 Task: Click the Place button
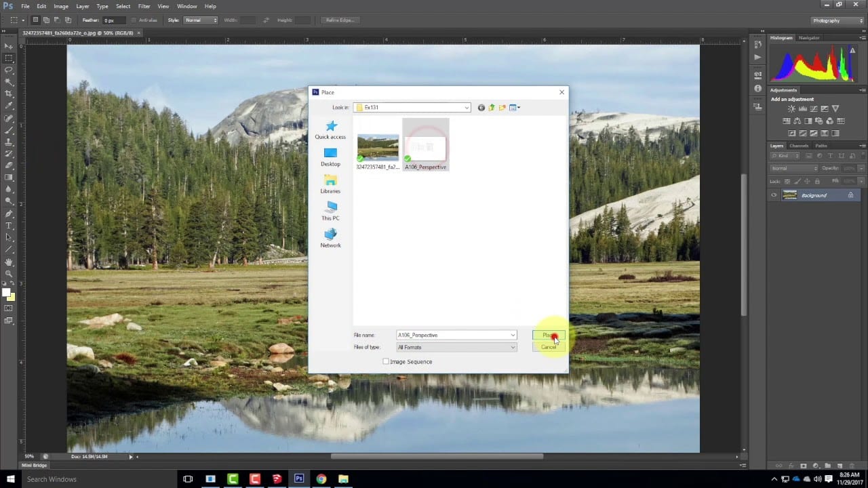tap(548, 335)
